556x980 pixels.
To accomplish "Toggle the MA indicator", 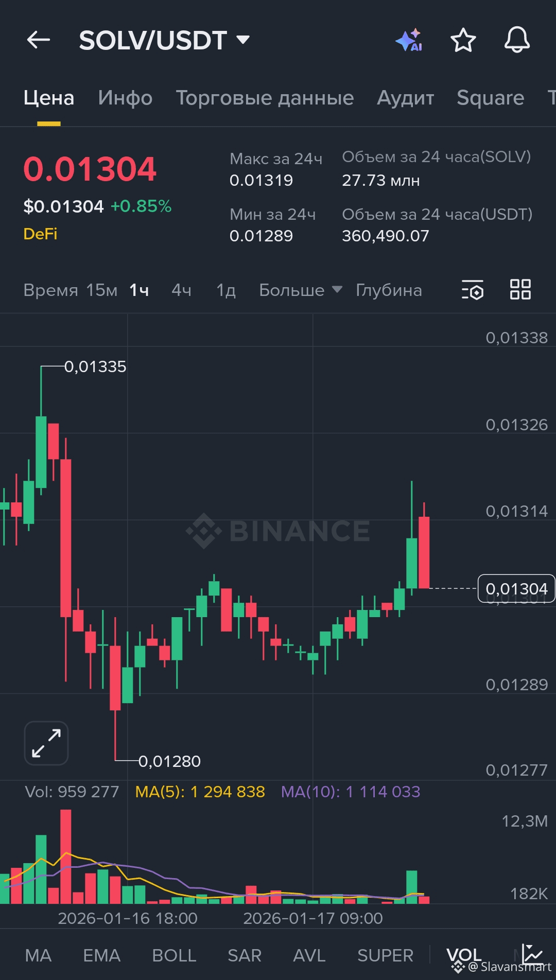I will (x=38, y=956).
